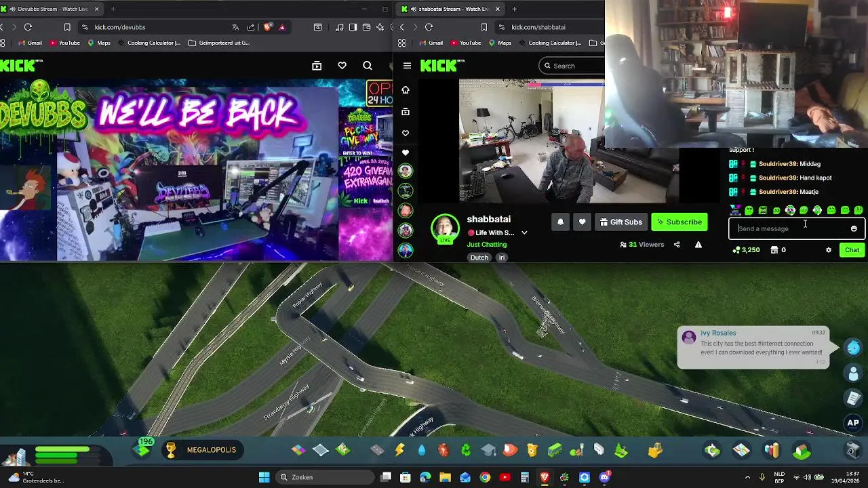Image resolution: width=868 pixels, height=488 pixels.
Task: Bookmark the kick.com/devubbs page
Action: tap(67, 27)
